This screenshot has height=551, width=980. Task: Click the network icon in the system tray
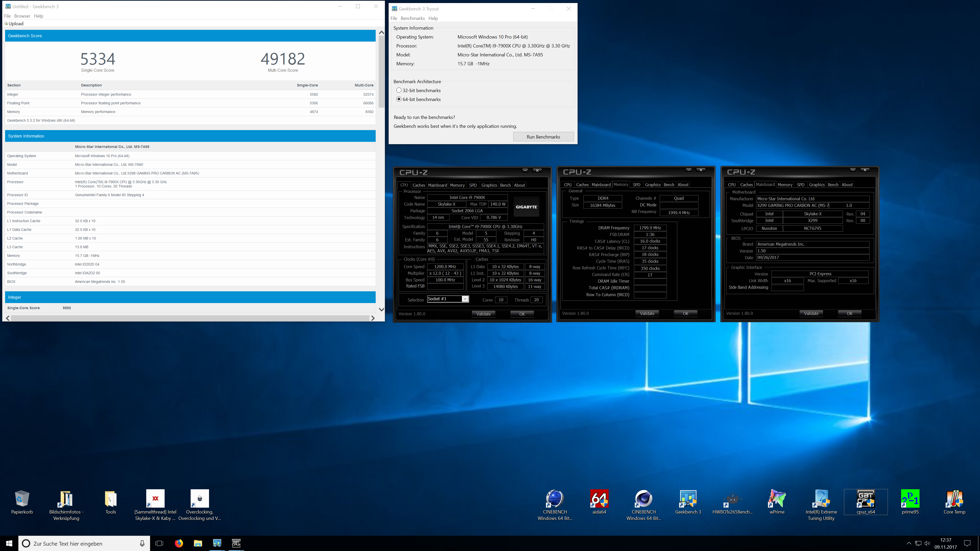918,543
